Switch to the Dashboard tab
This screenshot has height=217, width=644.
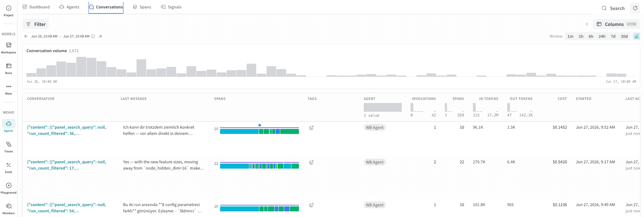click(x=36, y=7)
